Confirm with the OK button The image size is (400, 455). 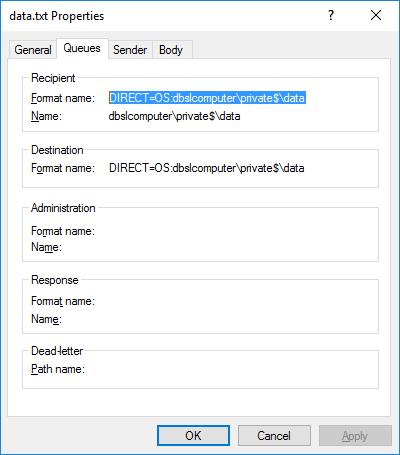tap(193, 435)
